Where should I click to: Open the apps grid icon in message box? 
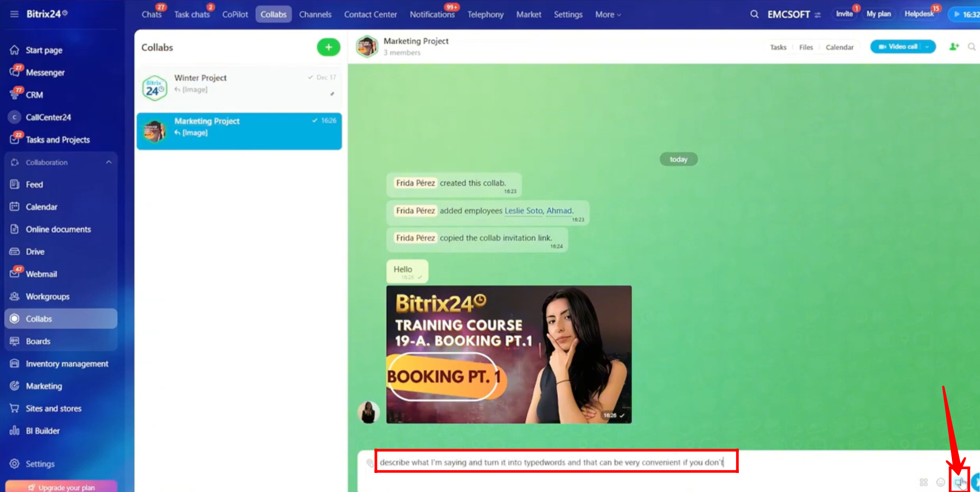click(x=923, y=482)
